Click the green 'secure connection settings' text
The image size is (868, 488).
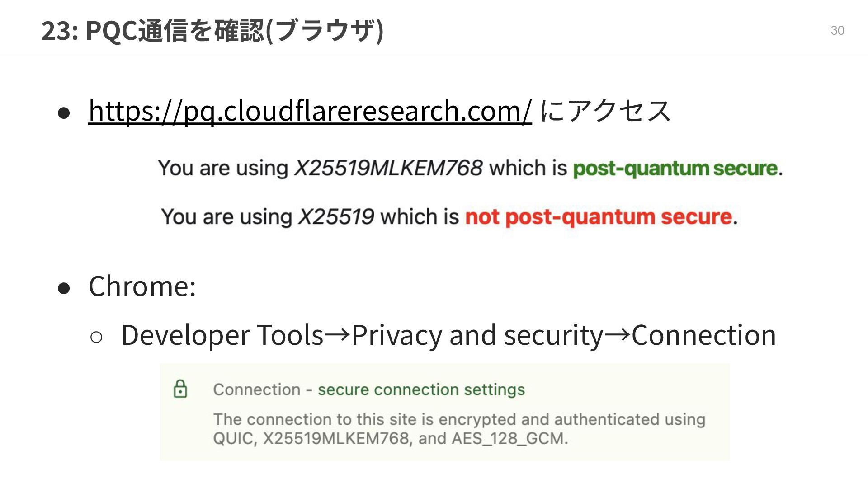[421, 389]
